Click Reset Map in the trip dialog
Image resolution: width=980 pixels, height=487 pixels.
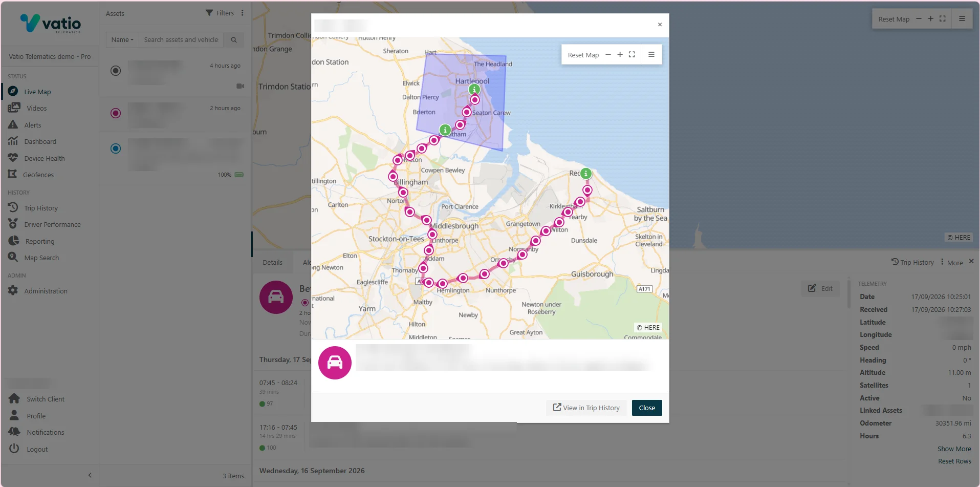point(583,55)
